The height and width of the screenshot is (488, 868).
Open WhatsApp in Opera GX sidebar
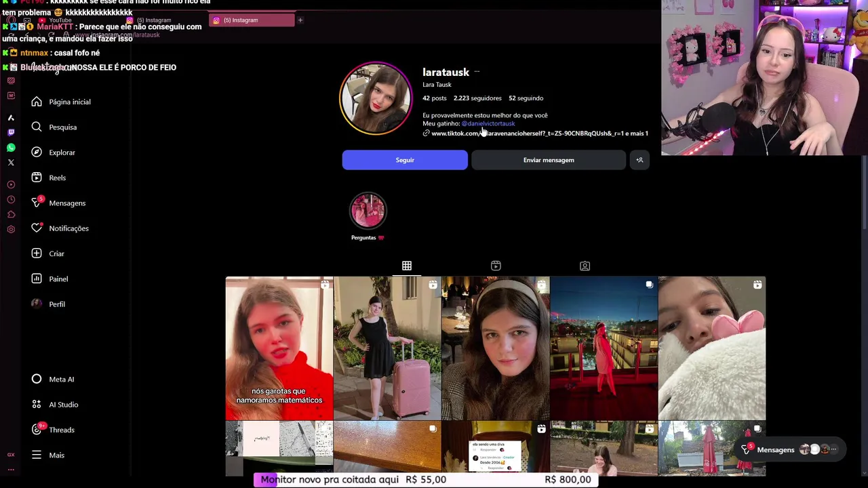(11, 147)
